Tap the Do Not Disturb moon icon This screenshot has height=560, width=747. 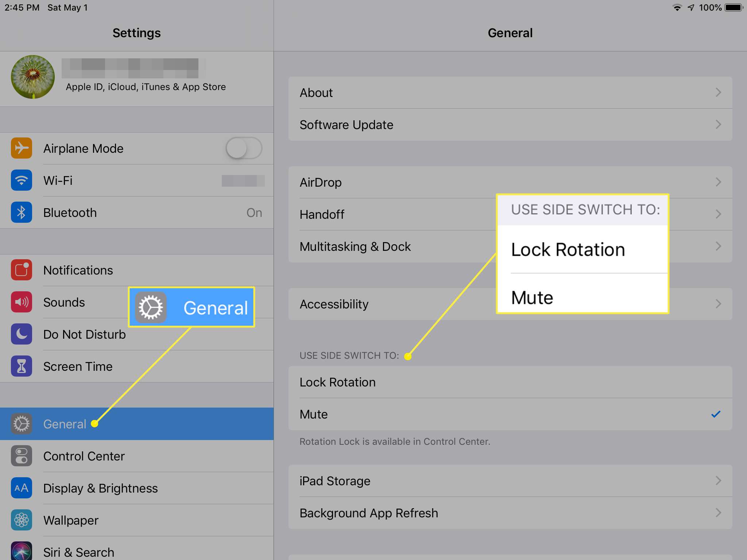[21, 334]
